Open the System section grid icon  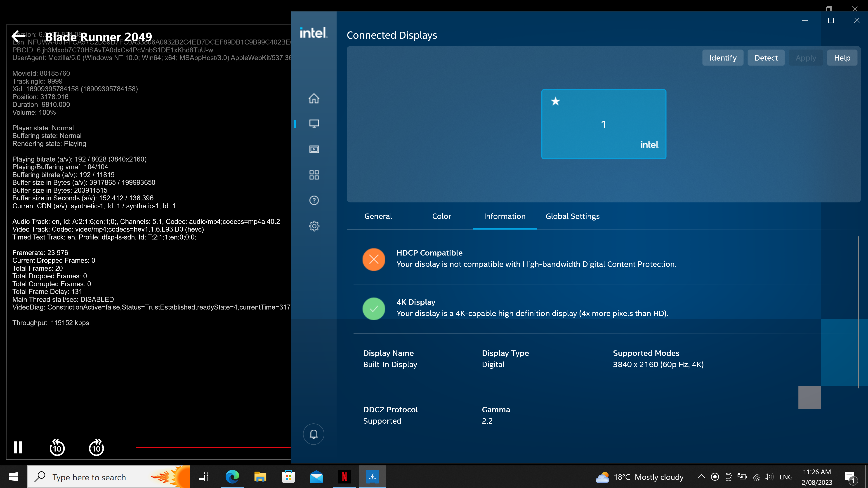tap(314, 175)
